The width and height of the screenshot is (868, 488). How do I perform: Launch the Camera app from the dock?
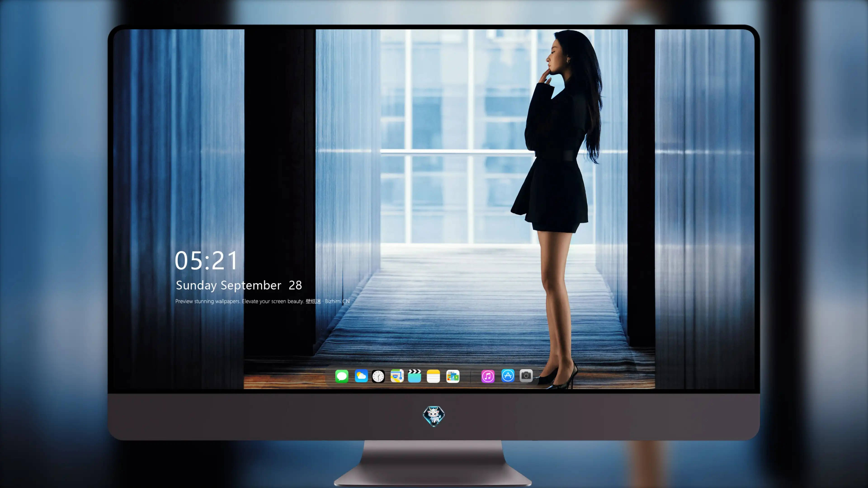(526, 375)
